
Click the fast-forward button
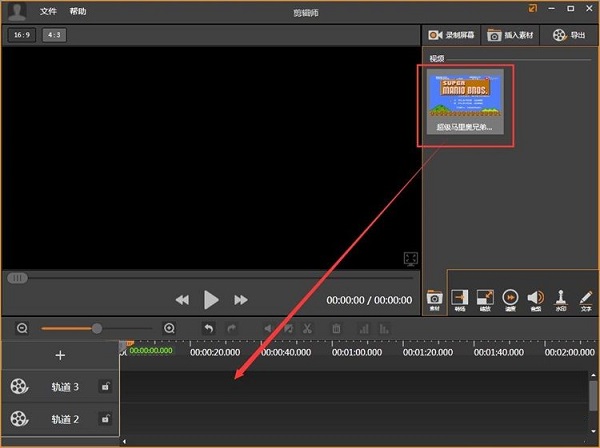[241, 300]
